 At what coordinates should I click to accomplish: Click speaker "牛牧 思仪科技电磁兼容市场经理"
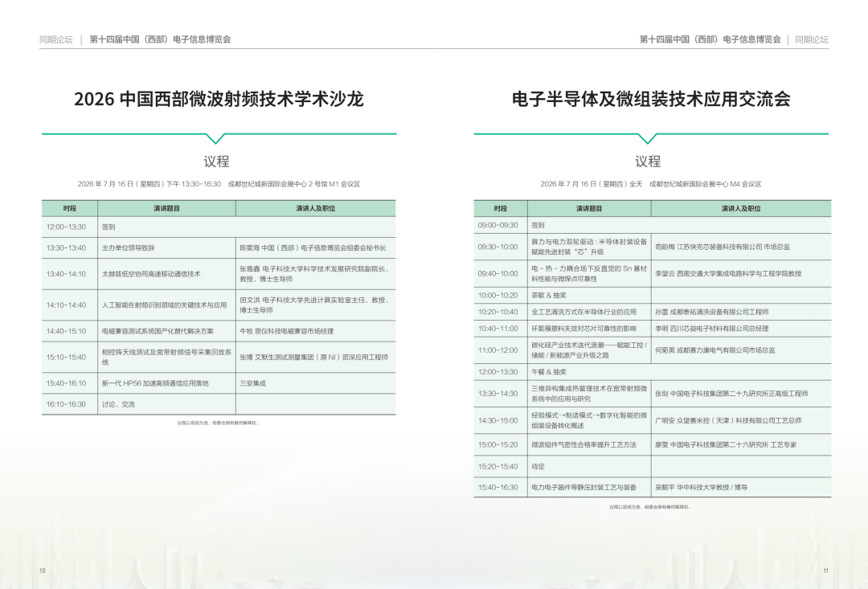(287, 331)
